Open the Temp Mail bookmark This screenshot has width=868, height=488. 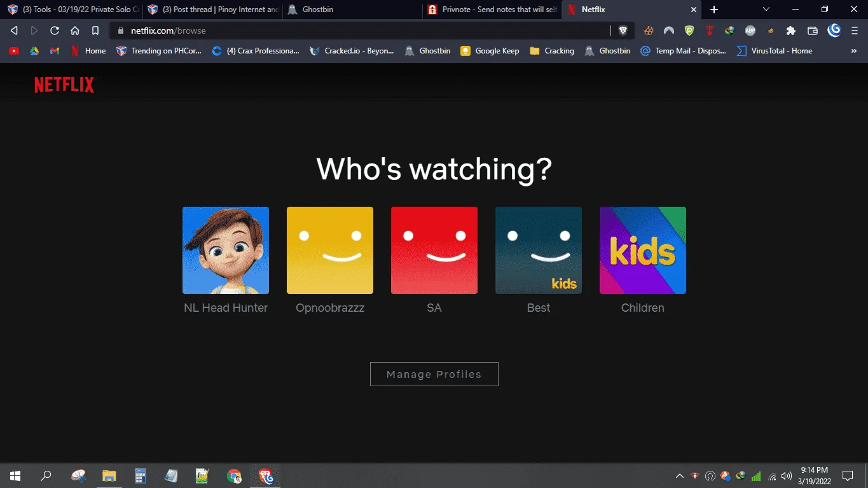[x=683, y=51]
